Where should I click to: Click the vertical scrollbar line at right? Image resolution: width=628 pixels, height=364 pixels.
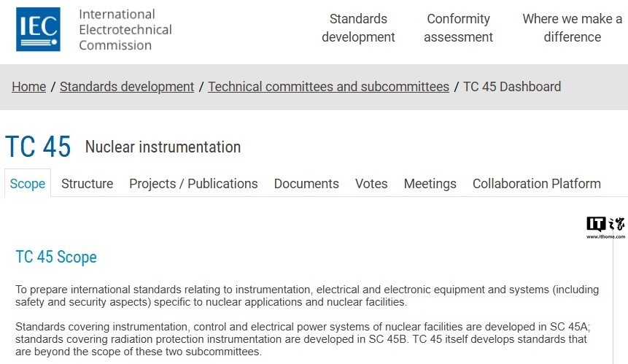pyautogui.click(x=613, y=301)
